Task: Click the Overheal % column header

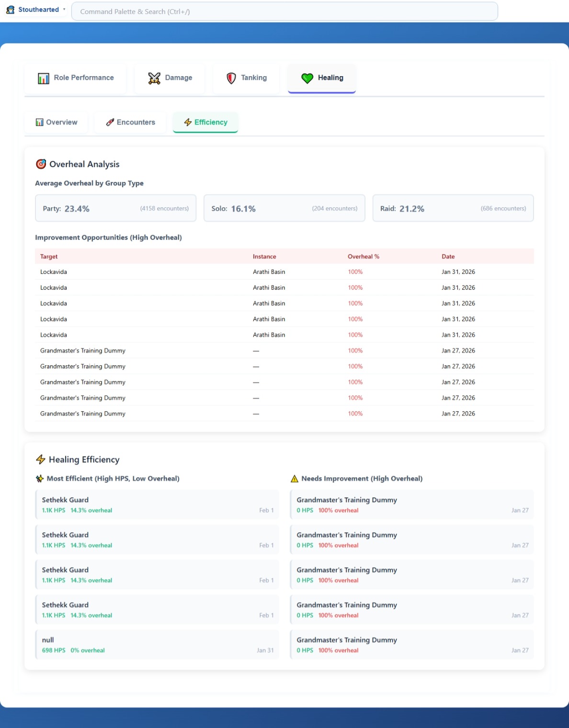Action: point(363,257)
